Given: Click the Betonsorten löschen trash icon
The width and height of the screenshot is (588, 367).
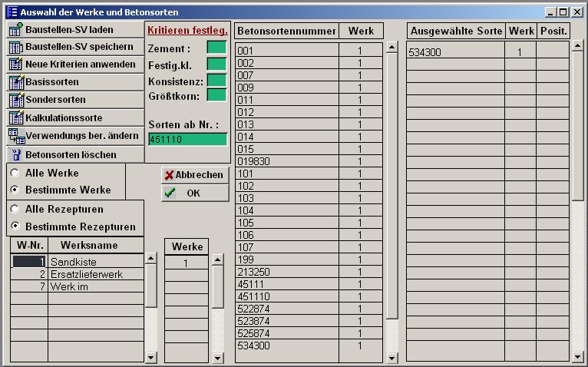Looking at the screenshot, I should (x=17, y=154).
